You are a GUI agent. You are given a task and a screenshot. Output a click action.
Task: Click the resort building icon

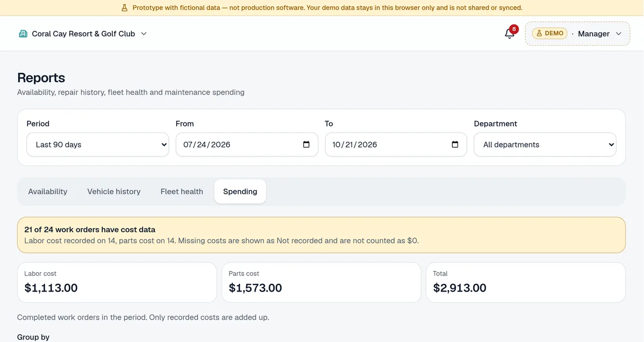click(23, 34)
